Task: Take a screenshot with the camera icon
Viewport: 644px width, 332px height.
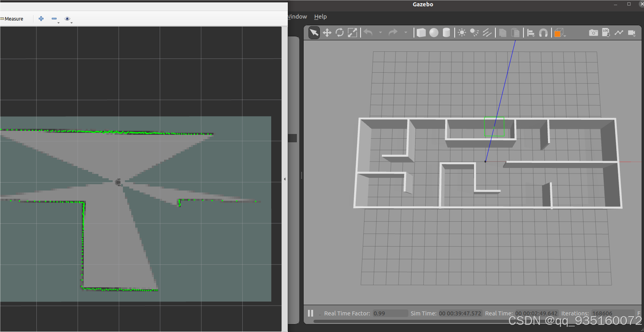Action: 593,32
